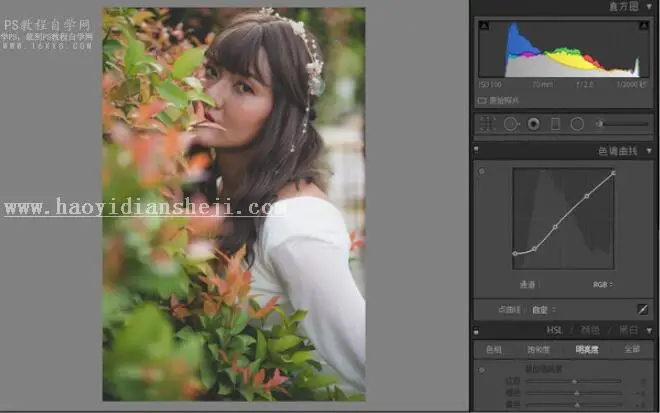
Task: Select the bottom-left curve control point
Action: [515, 253]
